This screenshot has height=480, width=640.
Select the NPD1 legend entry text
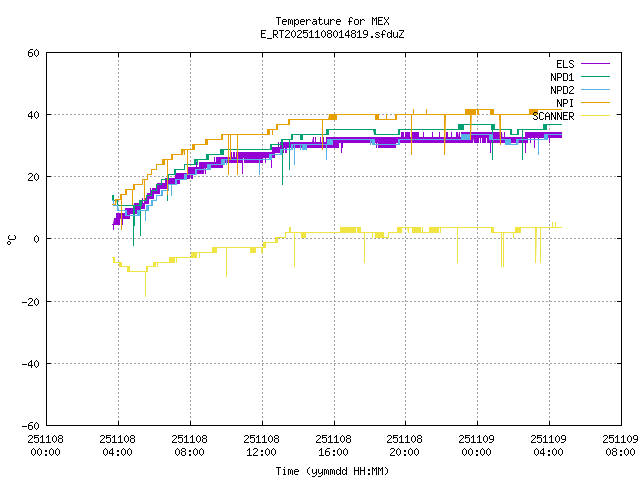562,77
